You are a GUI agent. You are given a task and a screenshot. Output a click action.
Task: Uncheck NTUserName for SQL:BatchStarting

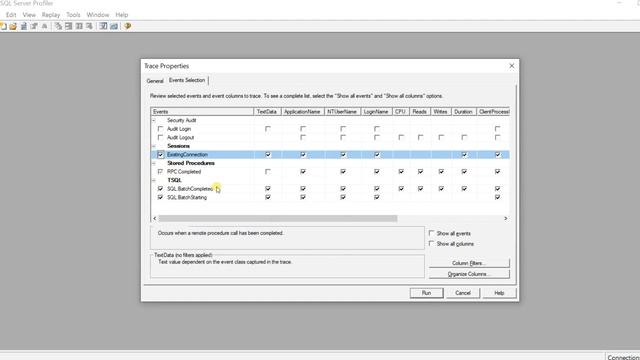343,197
